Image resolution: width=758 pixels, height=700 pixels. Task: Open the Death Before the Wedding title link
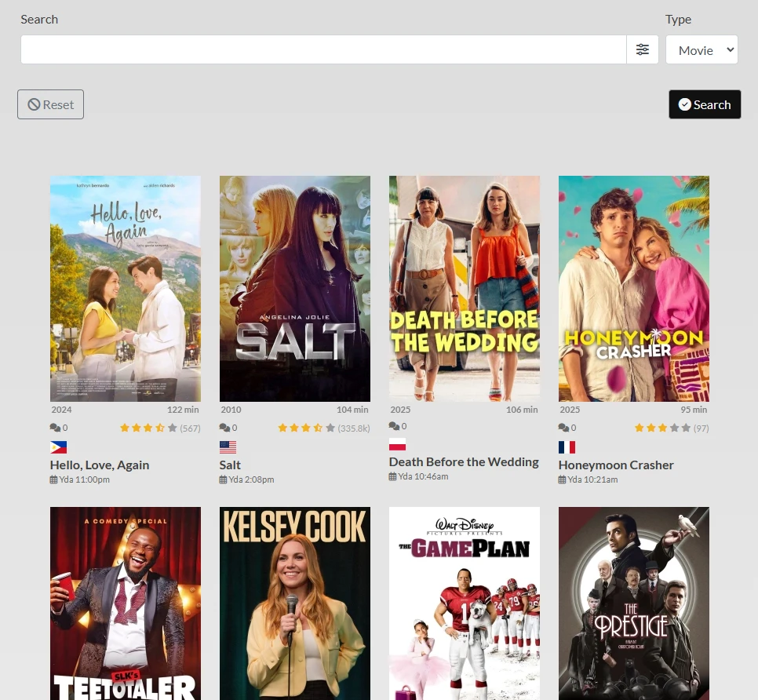pyautogui.click(x=464, y=461)
